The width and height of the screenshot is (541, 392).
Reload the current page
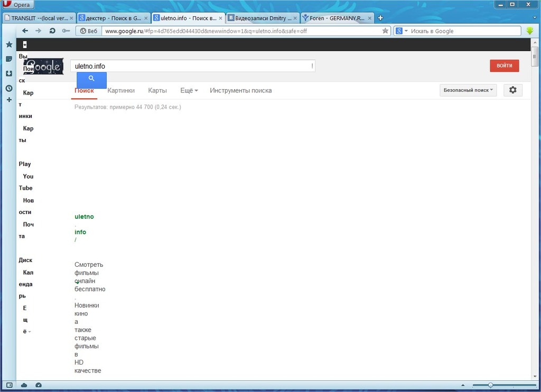[52, 31]
